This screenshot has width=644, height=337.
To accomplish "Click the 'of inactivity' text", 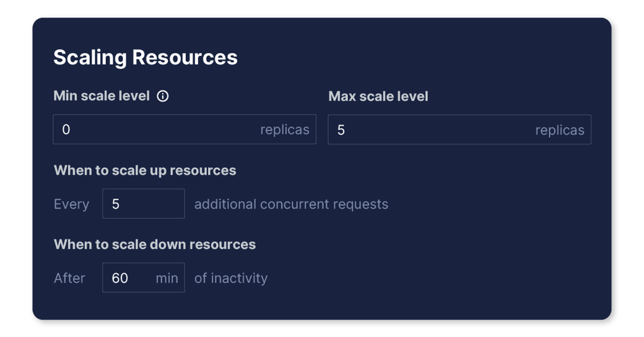I will [x=231, y=278].
